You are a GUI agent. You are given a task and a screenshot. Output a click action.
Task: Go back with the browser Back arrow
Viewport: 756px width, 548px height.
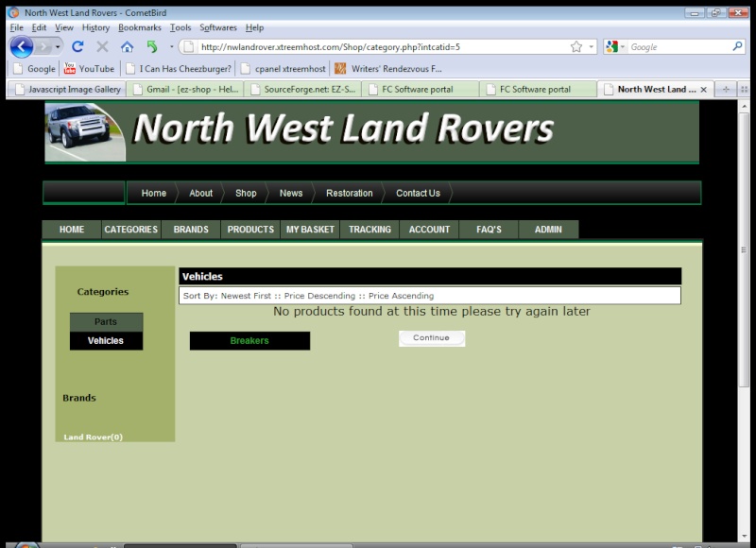[21, 46]
